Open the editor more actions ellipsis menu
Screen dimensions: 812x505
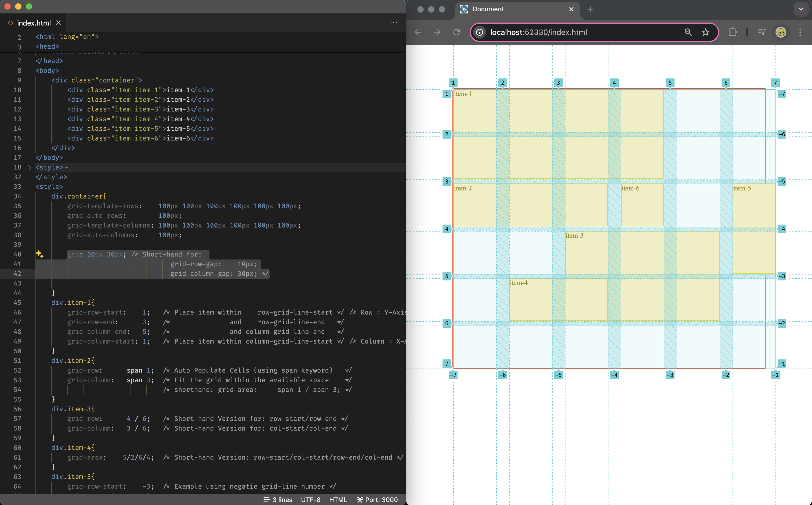(394, 23)
